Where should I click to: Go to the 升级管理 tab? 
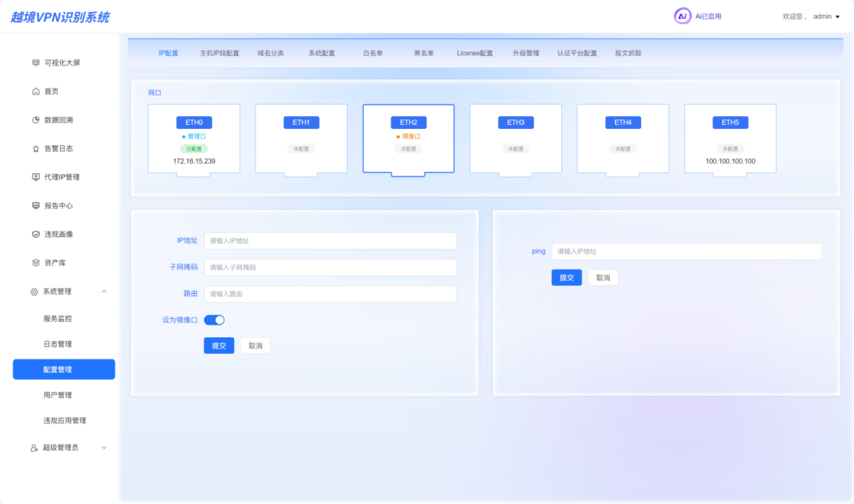[526, 54]
